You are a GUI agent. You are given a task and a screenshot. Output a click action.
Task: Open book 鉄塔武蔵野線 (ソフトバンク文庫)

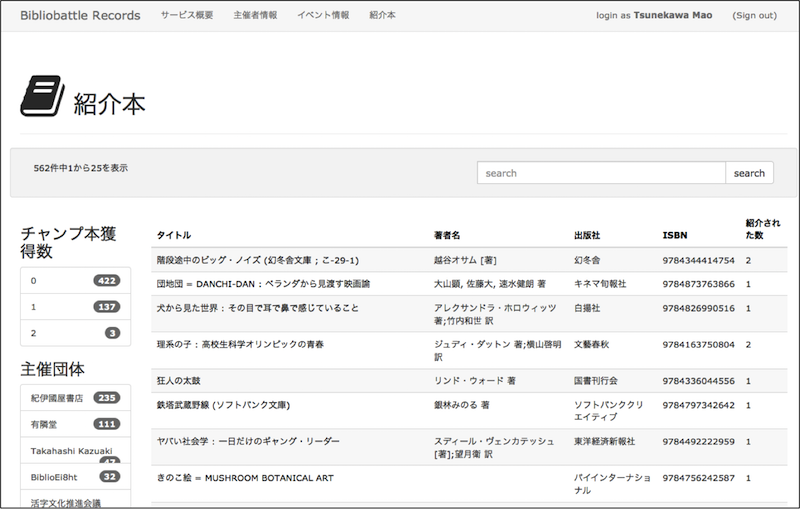223,405
